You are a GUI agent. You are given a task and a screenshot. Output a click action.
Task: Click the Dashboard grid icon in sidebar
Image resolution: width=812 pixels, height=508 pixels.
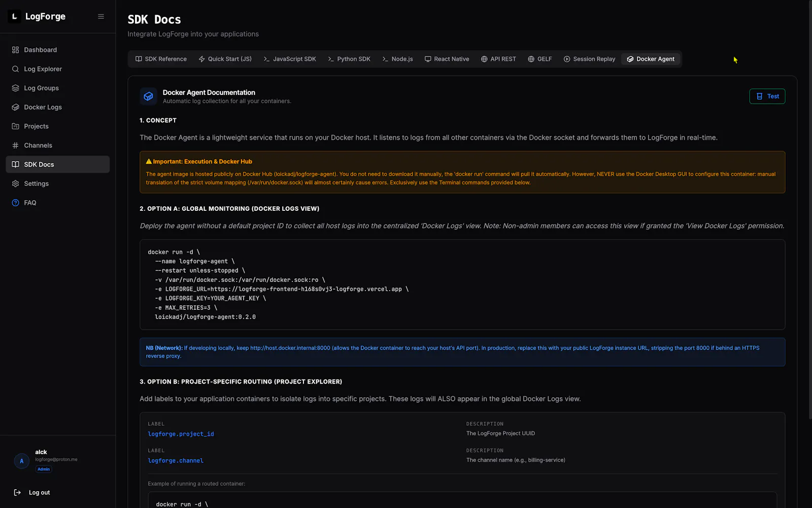click(15, 50)
